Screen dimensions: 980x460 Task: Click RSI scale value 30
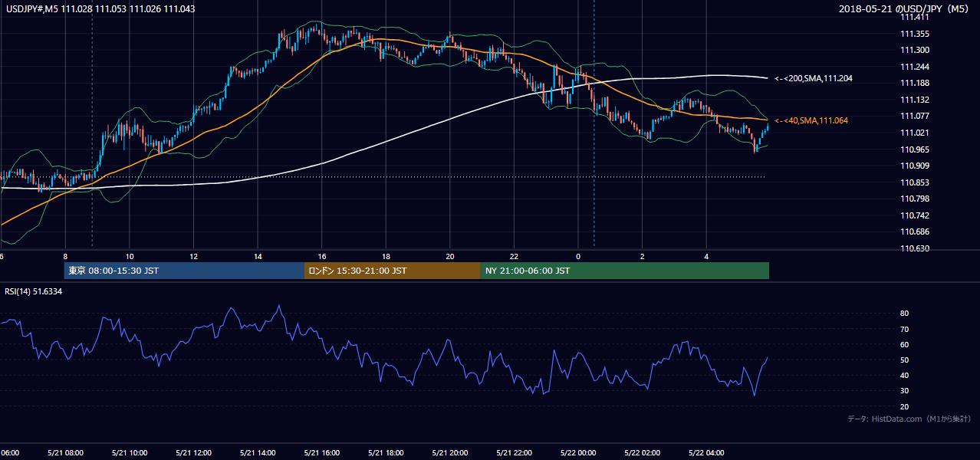pyautogui.click(x=905, y=391)
